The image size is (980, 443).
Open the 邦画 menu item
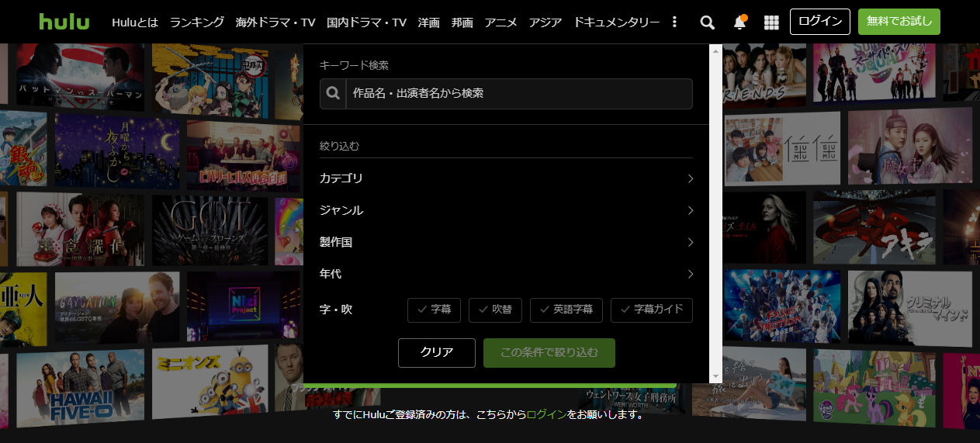tap(462, 22)
